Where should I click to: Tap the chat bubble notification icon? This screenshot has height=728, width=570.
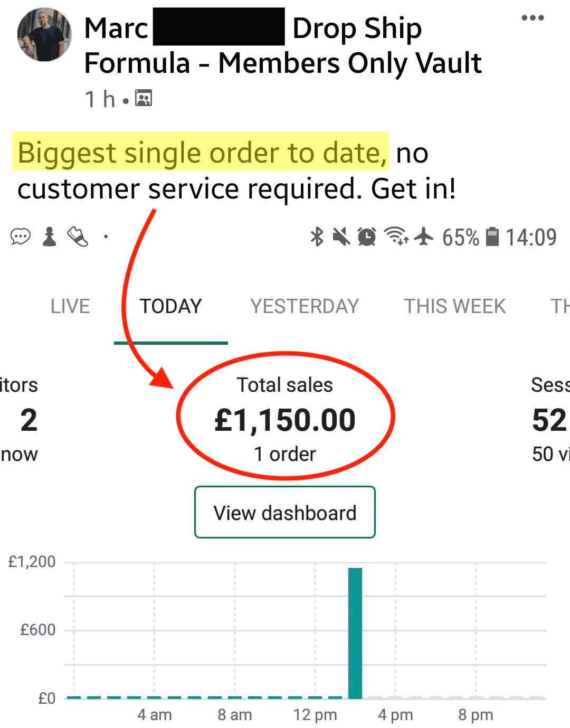[x=21, y=237]
